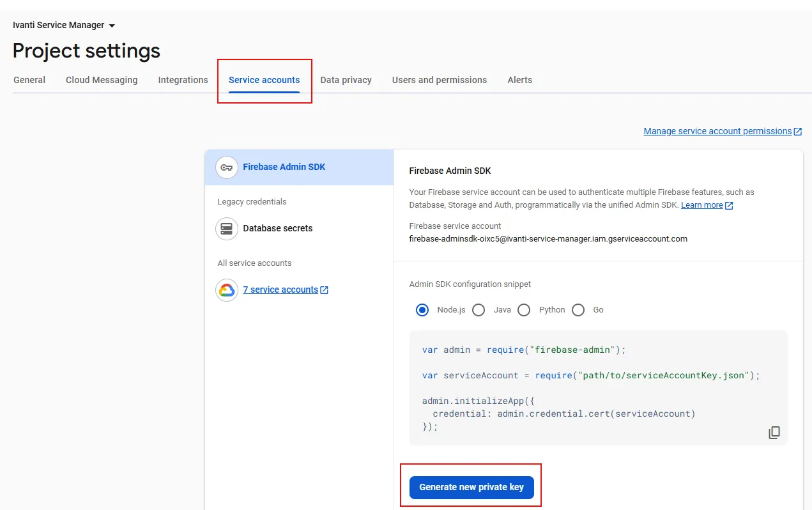Open the Data privacy tab
Image resolution: width=812 pixels, height=510 pixels.
pos(346,80)
